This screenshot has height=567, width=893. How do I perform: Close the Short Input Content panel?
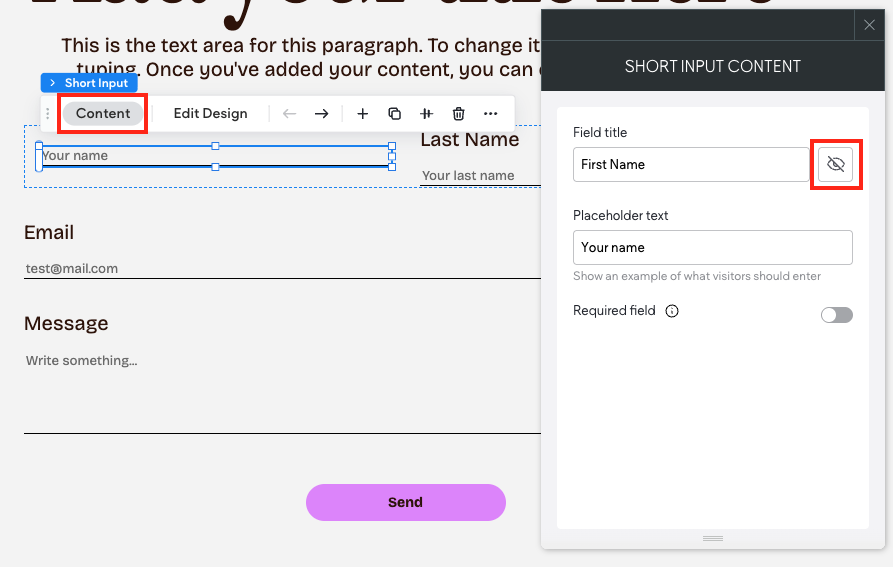tap(869, 26)
